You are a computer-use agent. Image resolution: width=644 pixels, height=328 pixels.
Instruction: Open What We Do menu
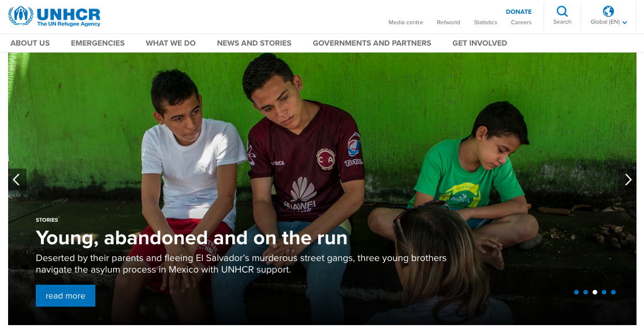click(x=170, y=43)
